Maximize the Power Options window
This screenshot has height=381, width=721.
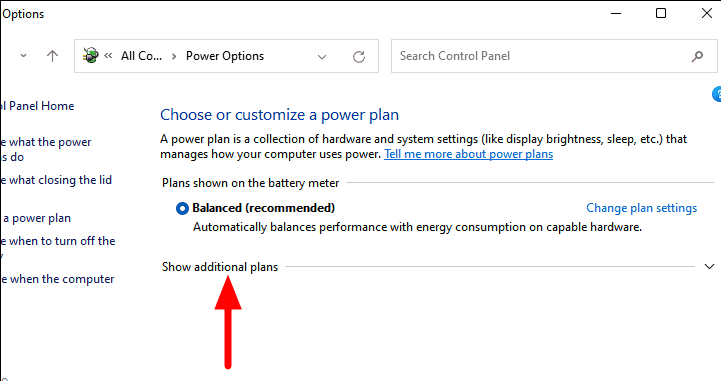click(661, 13)
